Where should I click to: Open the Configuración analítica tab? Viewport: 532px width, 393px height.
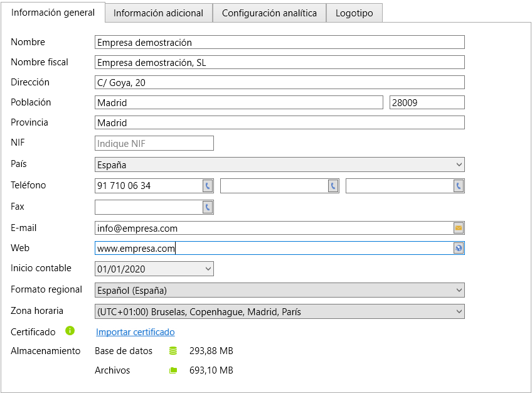pyautogui.click(x=269, y=13)
